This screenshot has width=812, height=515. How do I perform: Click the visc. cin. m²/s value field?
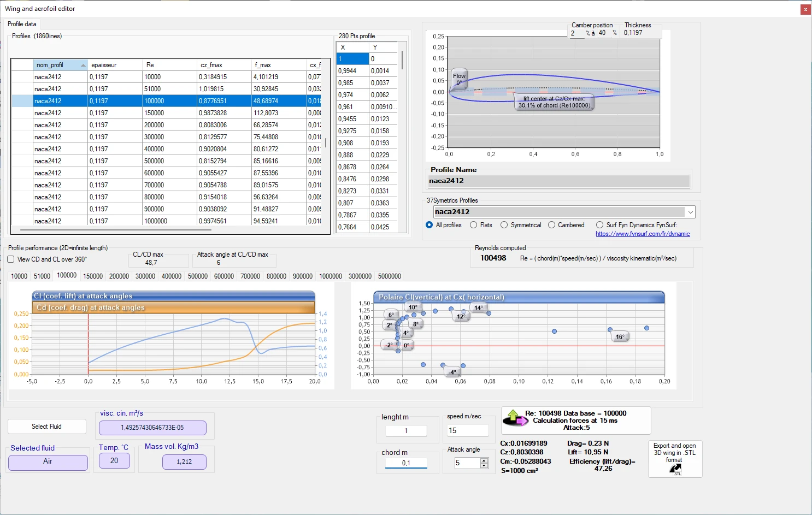[152, 428]
